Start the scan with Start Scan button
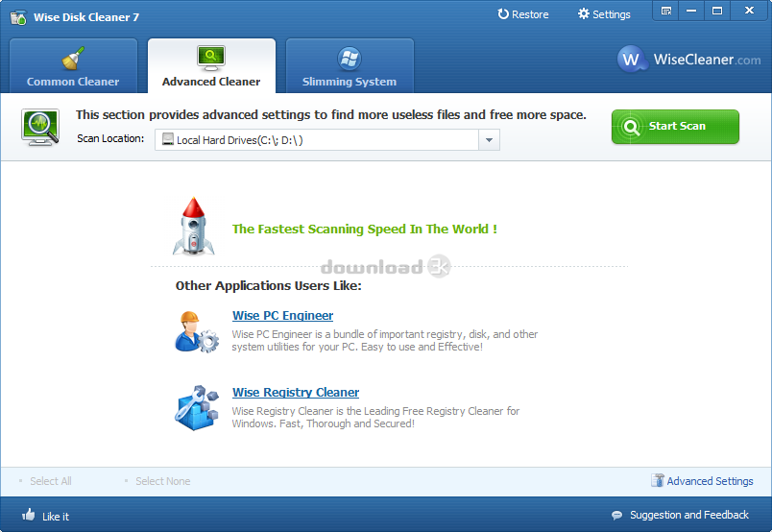The image size is (772, 532). [675, 127]
